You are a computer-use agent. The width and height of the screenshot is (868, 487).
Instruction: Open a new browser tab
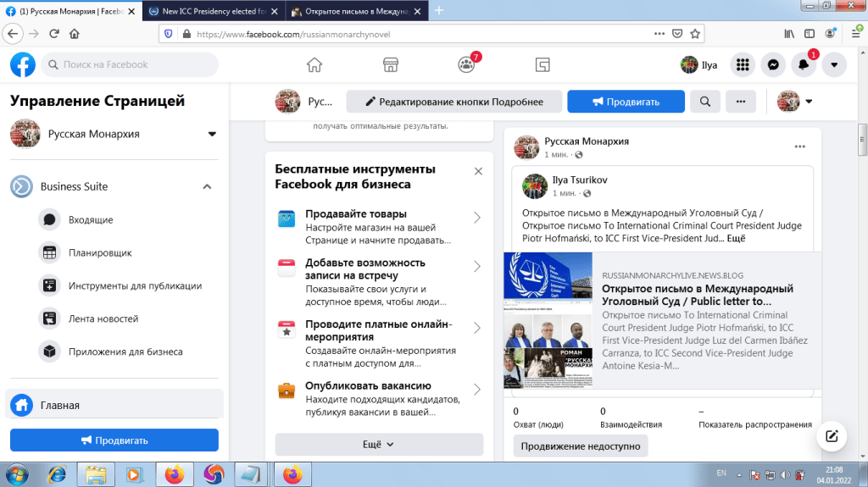point(439,10)
